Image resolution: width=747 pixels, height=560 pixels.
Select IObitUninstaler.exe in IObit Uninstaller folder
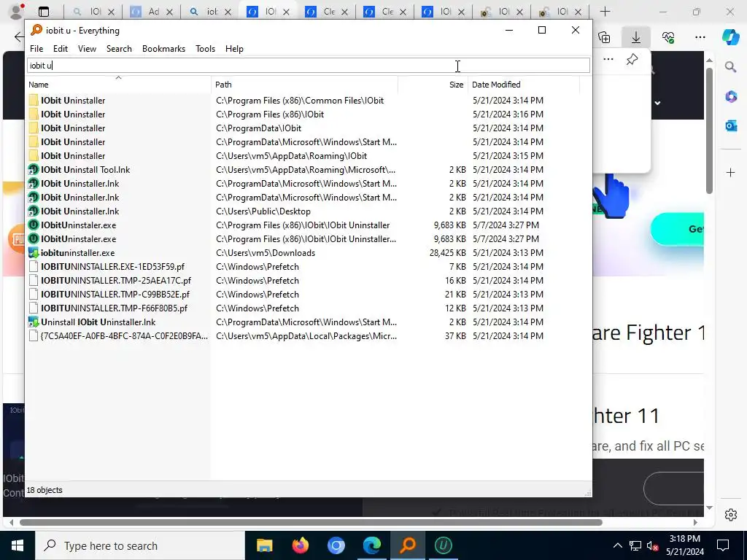tap(79, 225)
